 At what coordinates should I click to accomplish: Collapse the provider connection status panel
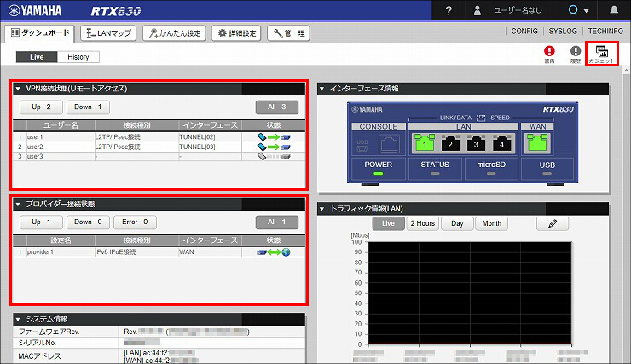18,204
